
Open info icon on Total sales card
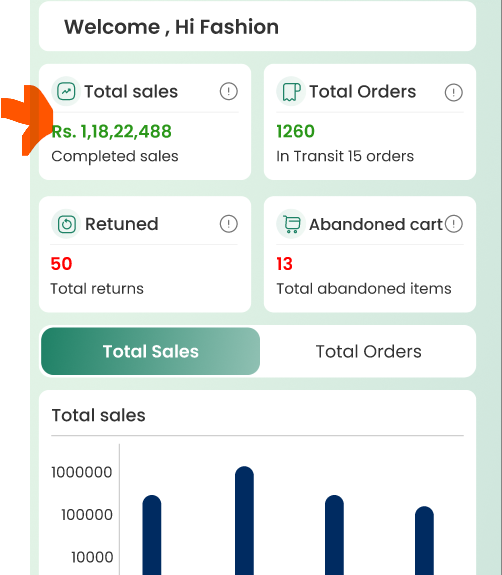[229, 91]
